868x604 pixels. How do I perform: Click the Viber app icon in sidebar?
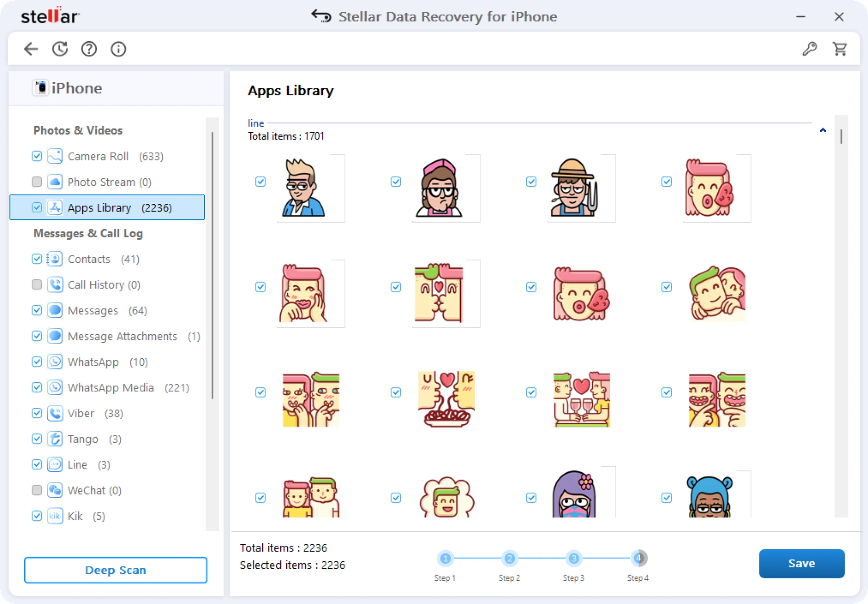point(54,413)
